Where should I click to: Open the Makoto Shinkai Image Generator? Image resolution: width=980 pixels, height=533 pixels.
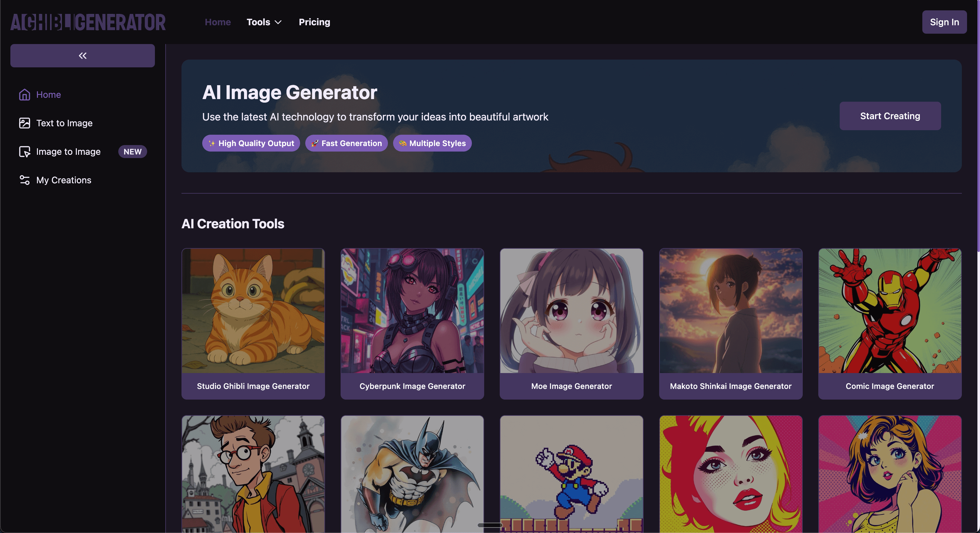click(730, 323)
